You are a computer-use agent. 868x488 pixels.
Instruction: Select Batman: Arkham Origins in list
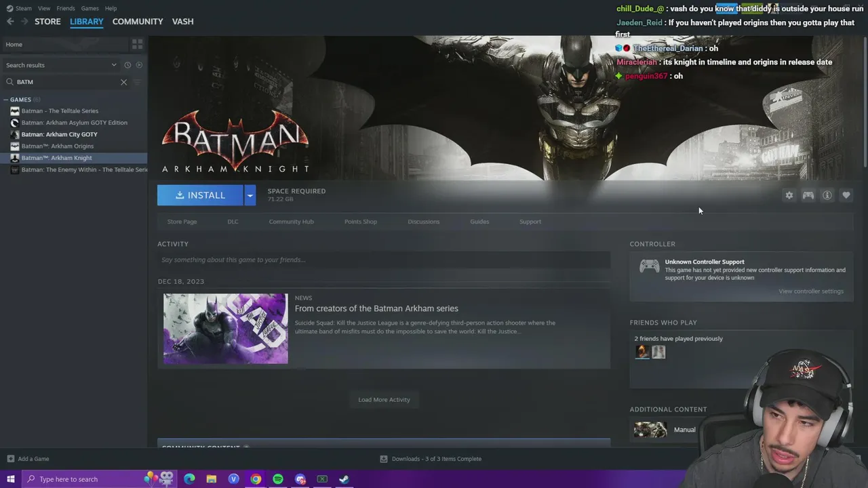pyautogui.click(x=73, y=146)
